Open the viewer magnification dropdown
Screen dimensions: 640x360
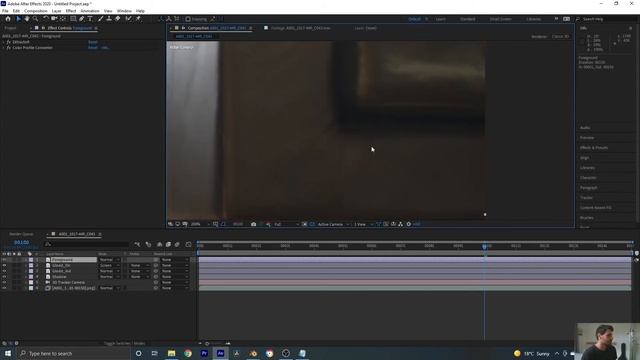(200, 224)
